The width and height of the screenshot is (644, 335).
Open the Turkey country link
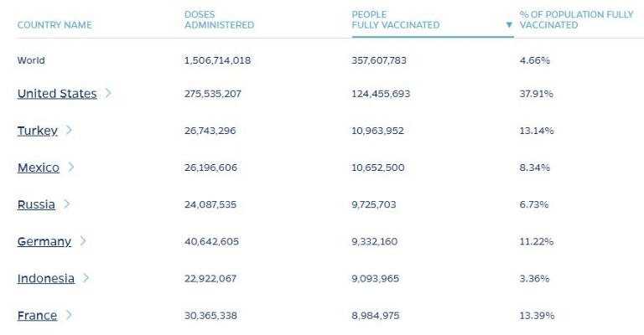click(38, 131)
